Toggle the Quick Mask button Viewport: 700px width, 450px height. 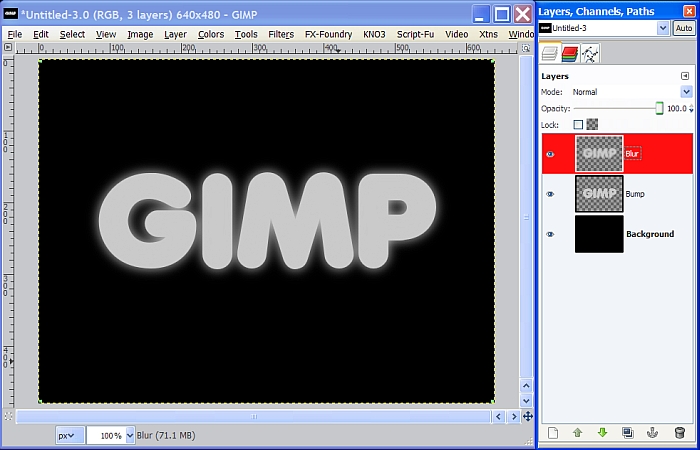tap(8, 417)
